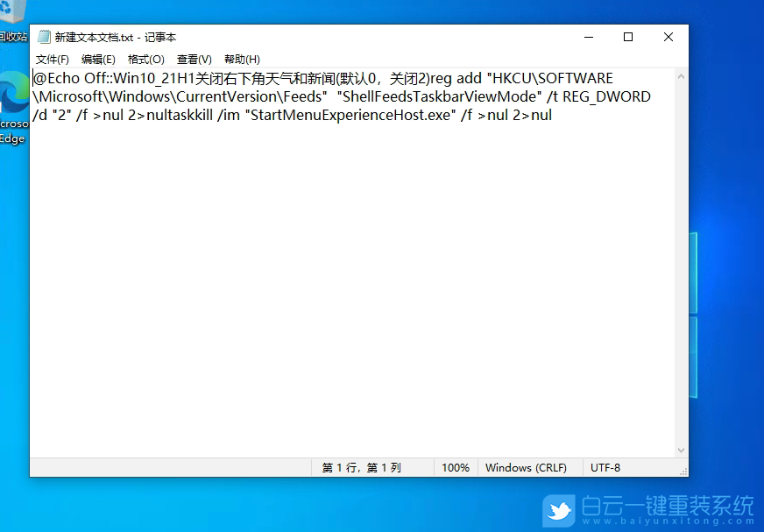Open the 编辑(E) menu
The height and width of the screenshot is (532, 764).
(x=98, y=59)
